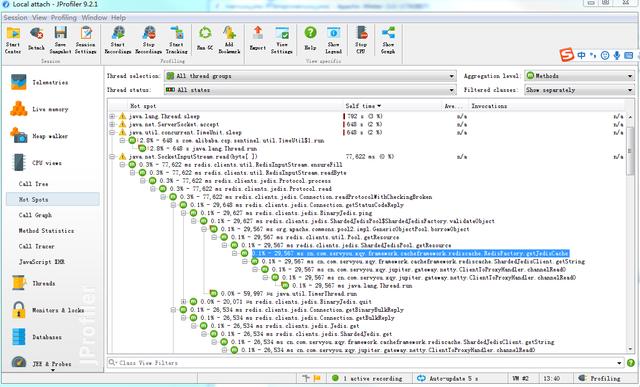The image size is (640, 387).
Task: Open the Thread status dropdown
Action: 310,90
